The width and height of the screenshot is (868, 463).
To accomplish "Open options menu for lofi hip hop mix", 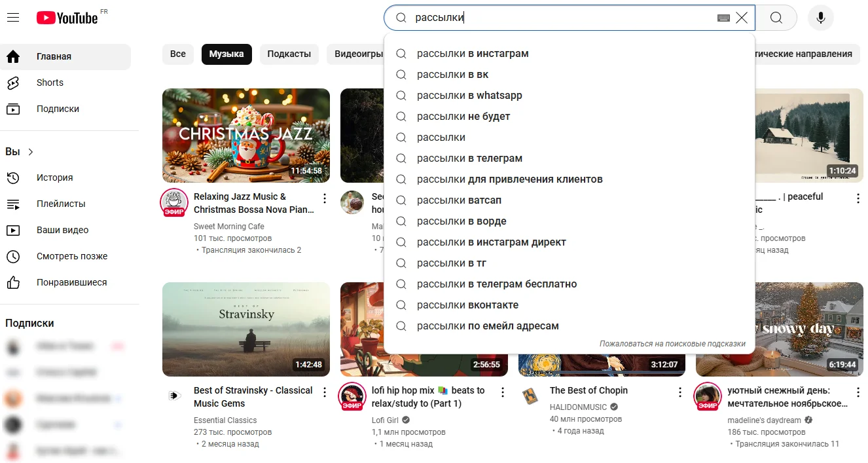I will 503,392.
